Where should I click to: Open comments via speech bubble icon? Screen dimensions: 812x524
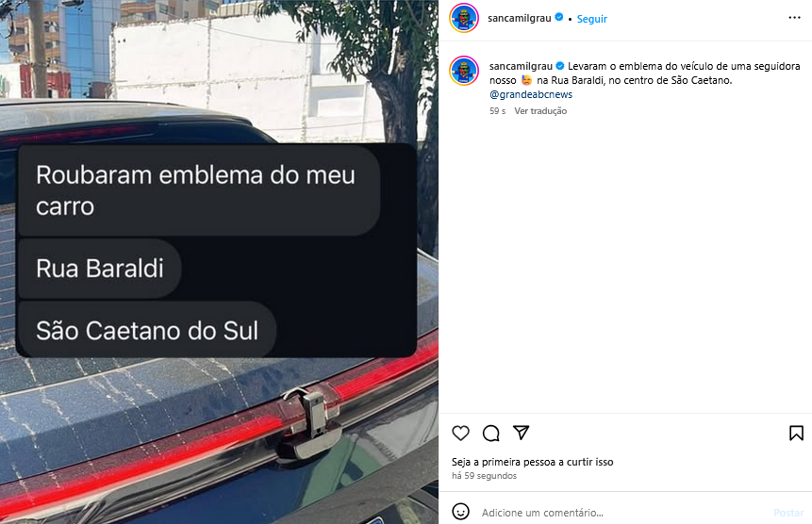click(490, 433)
